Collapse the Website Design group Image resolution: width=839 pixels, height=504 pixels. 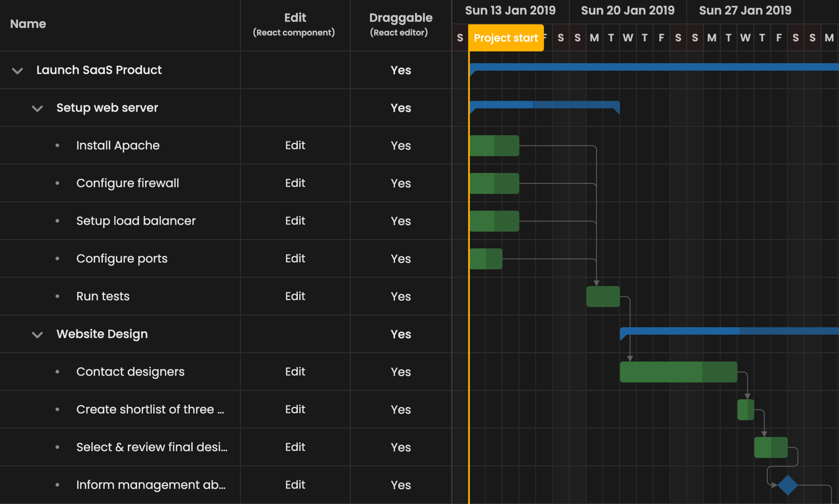pos(37,335)
